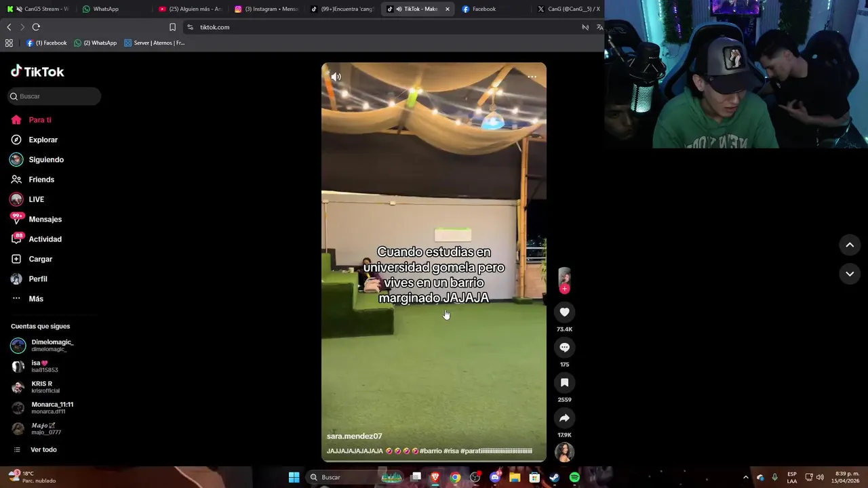Like the video with the heart icon

(564, 312)
